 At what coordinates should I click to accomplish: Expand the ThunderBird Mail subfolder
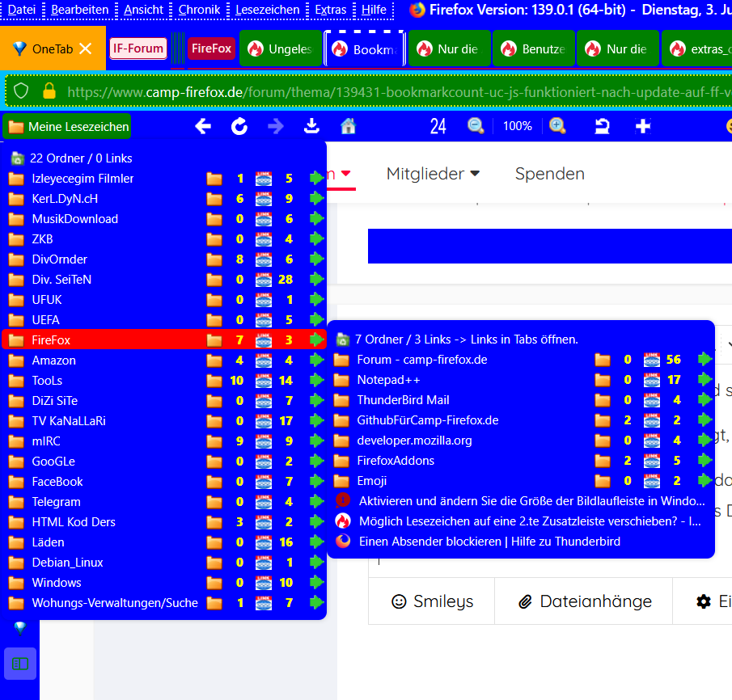click(522, 400)
